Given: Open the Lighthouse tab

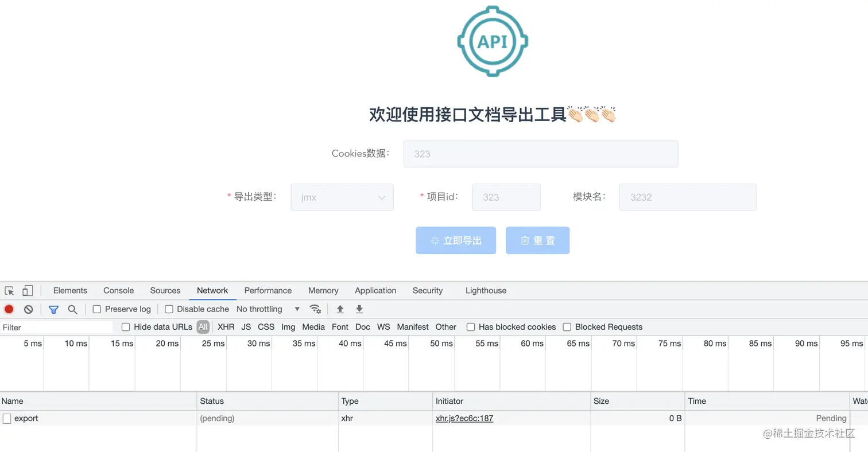Looking at the screenshot, I should click(x=486, y=291).
